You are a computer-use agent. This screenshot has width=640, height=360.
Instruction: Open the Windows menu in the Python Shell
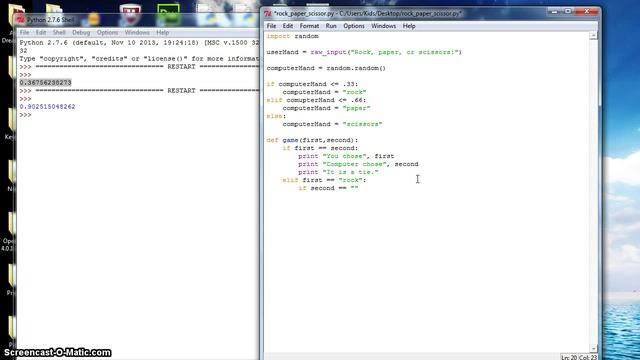coord(137,32)
